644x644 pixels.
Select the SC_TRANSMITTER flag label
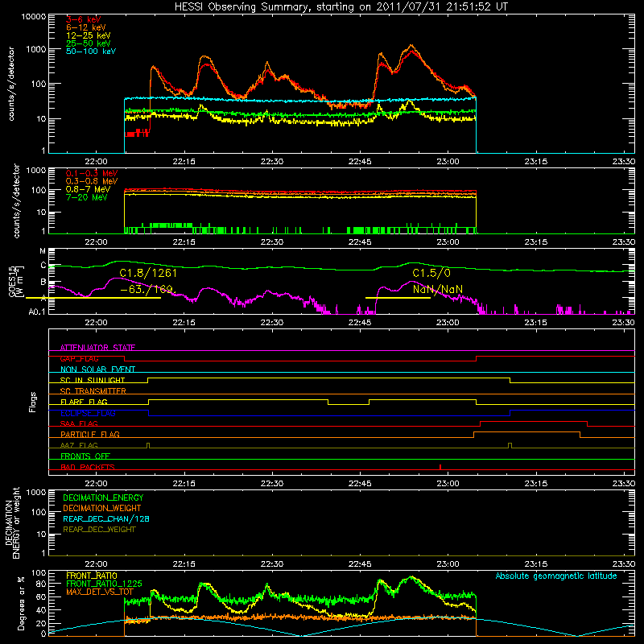pyautogui.click(x=93, y=390)
